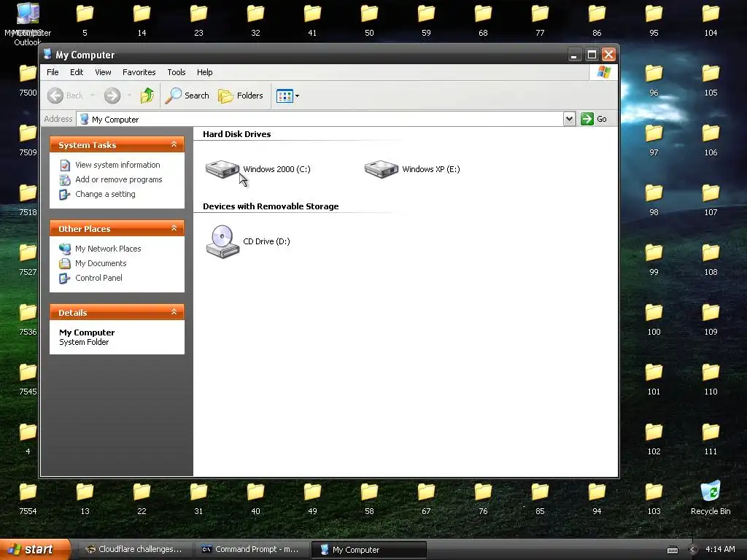Click the Forward history dropdown arrow
Viewport: 747px width, 560px height.
(x=129, y=96)
